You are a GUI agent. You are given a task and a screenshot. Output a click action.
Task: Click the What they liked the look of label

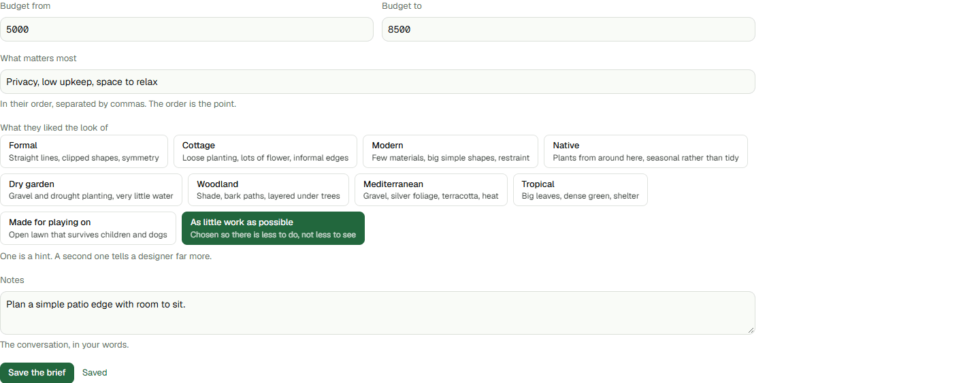54,128
